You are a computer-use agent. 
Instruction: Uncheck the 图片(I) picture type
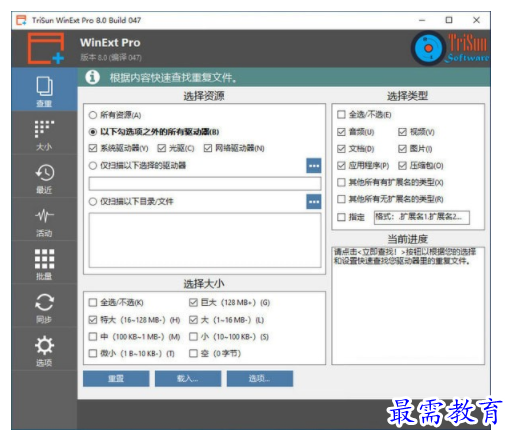click(x=415, y=149)
